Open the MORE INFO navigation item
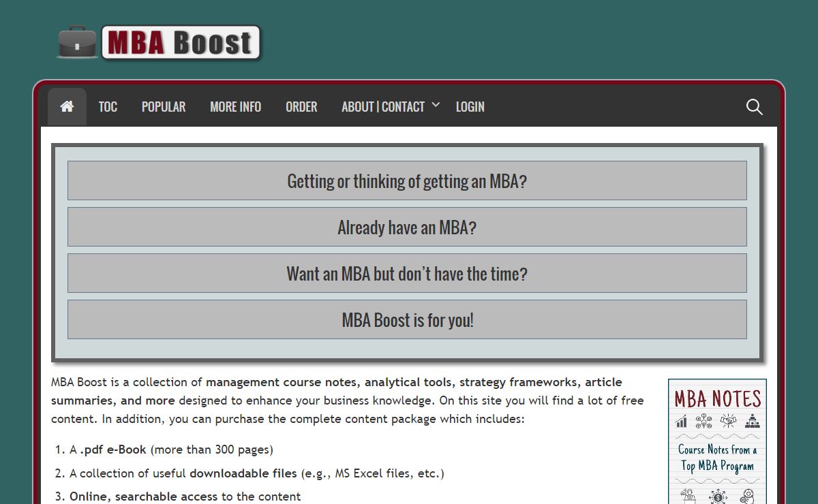818x504 pixels. click(x=235, y=106)
